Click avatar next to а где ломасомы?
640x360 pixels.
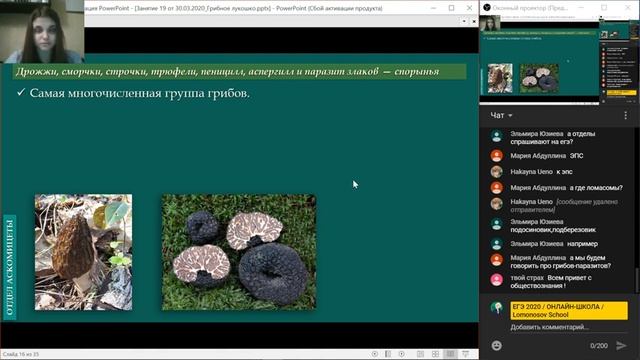(x=496, y=188)
